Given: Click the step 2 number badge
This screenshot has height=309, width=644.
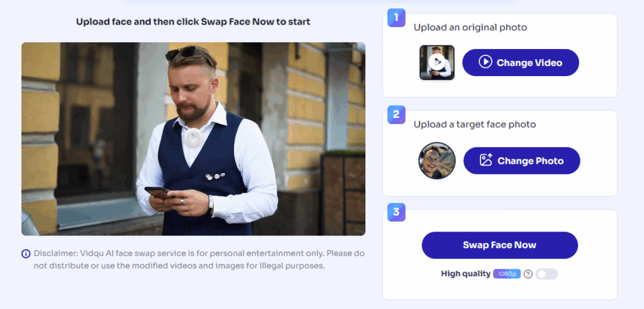Looking at the screenshot, I should tap(396, 115).
